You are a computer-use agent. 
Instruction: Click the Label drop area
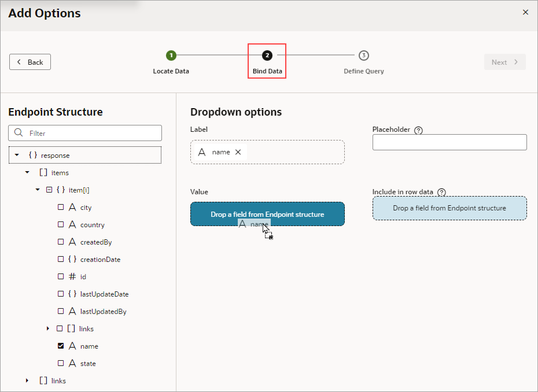268,152
